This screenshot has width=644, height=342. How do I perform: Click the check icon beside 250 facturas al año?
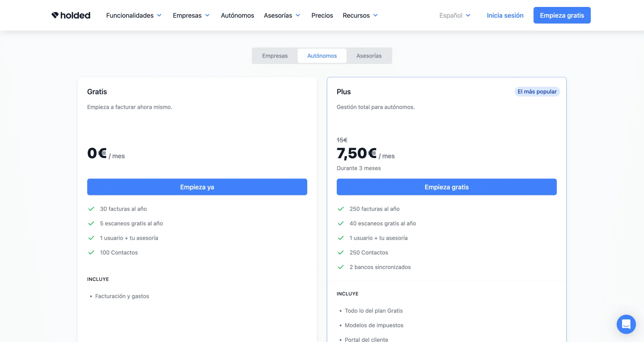[x=341, y=209]
